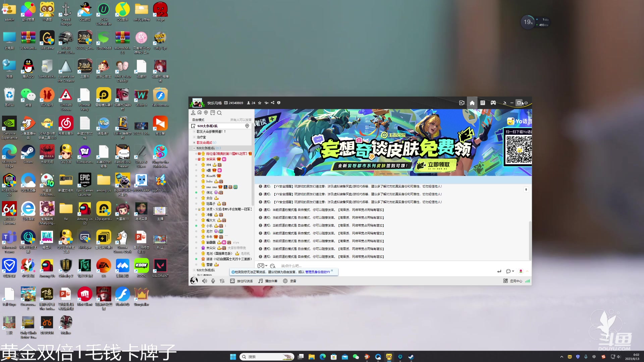Toggle 播放伴奏 accompaniment playback
The width and height of the screenshot is (644, 362).
pyautogui.click(x=268, y=281)
